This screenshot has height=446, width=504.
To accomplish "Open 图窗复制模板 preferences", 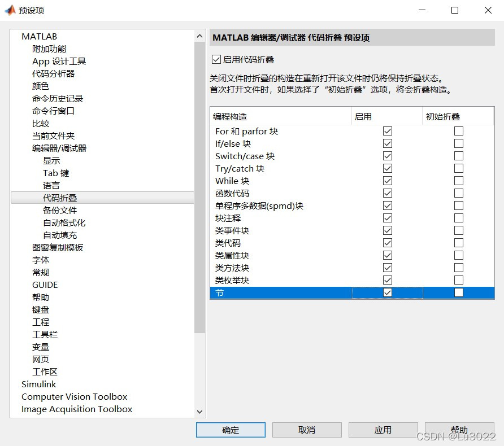I will pos(58,248).
